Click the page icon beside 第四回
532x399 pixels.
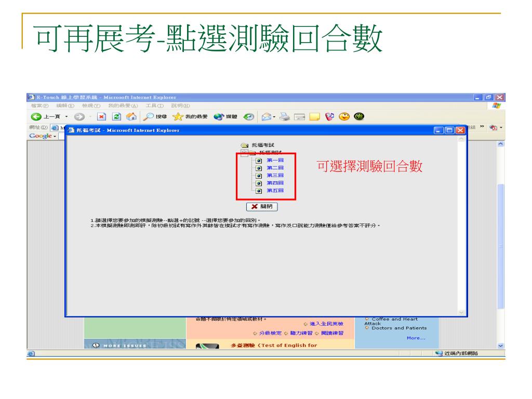click(259, 183)
